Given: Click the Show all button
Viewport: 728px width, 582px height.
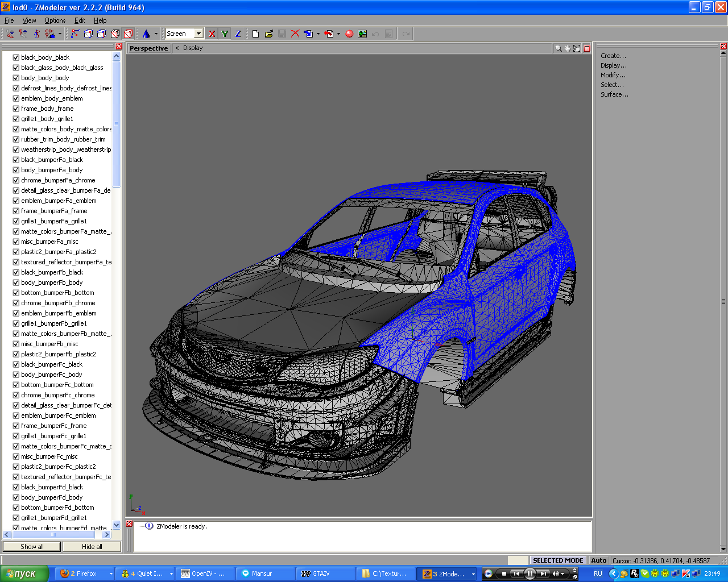Looking at the screenshot, I should point(32,547).
